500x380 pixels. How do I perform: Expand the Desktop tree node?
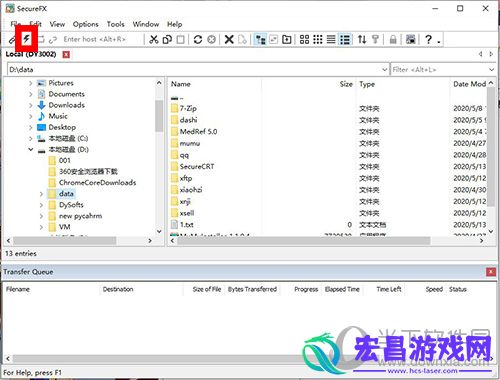point(30,127)
